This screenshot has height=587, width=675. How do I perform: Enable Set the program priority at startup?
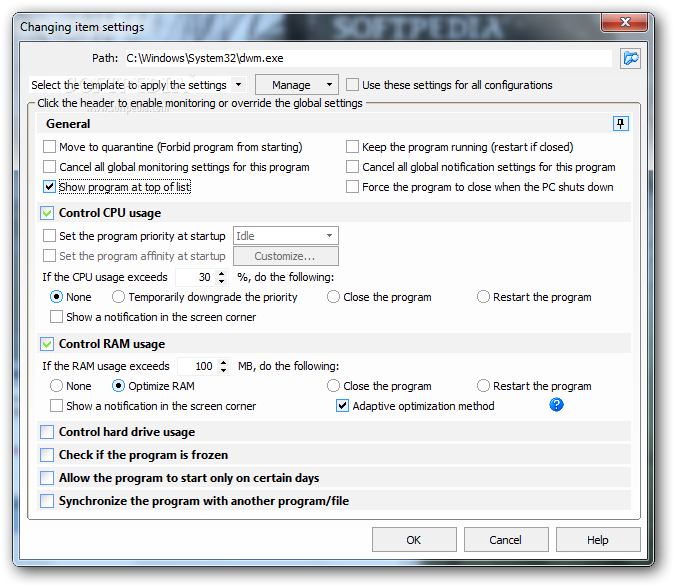click(50, 236)
